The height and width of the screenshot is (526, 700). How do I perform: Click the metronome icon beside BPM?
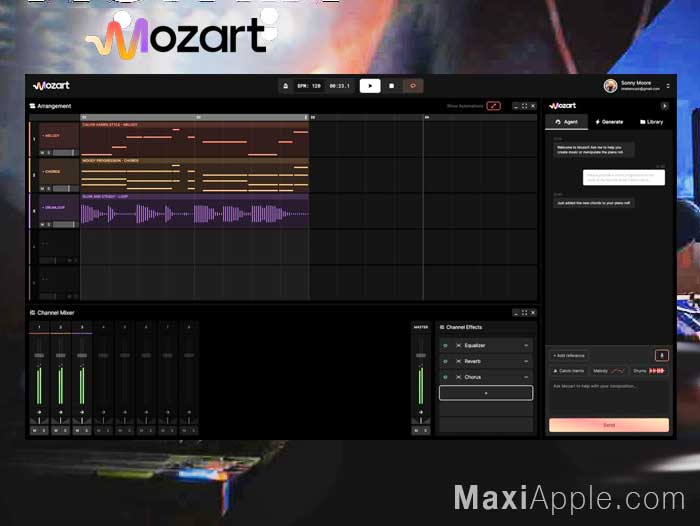pyautogui.click(x=286, y=86)
